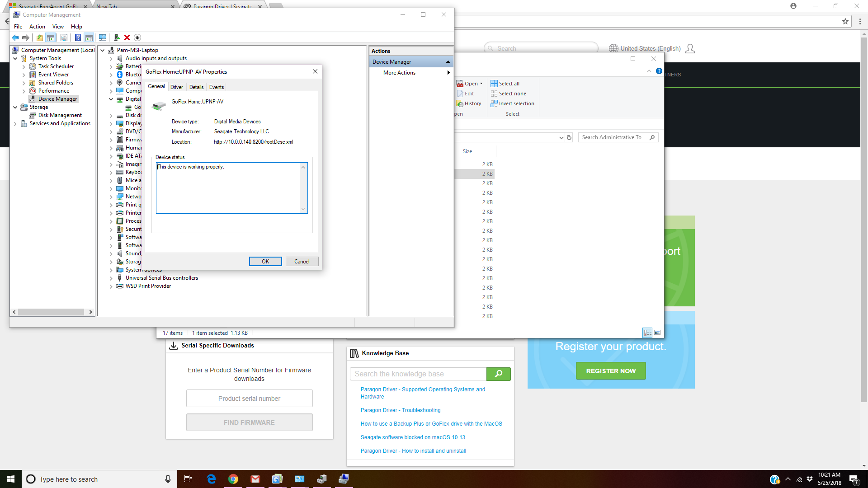Click the red X Uninstall device icon
This screenshot has width=868, height=488.
127,38
